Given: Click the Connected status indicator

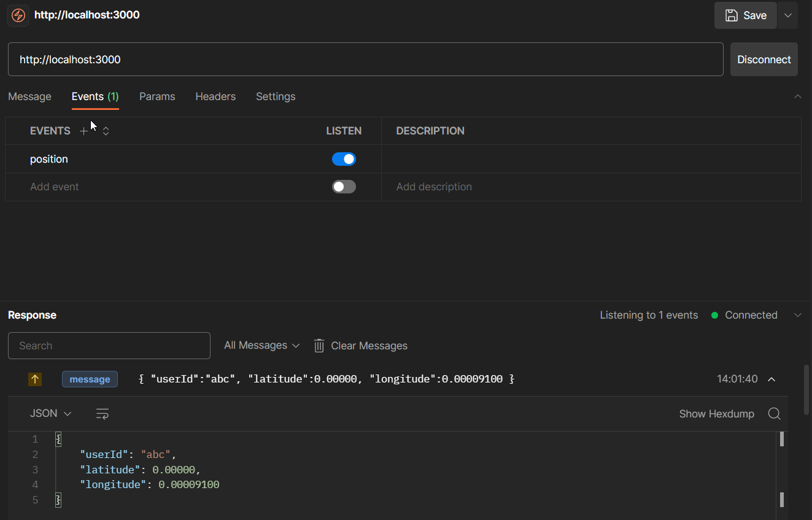Looking at the screenshot, I should click(x=744, y=315).
